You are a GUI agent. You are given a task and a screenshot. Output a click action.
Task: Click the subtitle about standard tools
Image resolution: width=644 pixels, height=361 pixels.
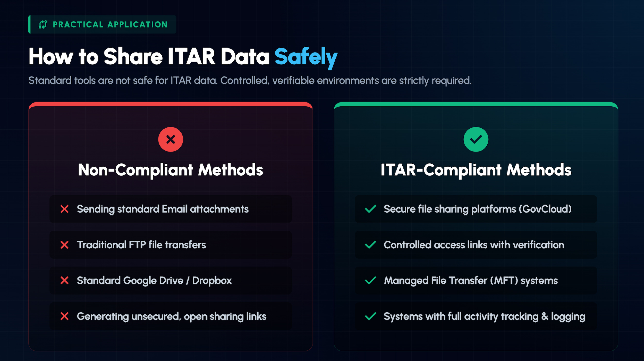(250, 80)
